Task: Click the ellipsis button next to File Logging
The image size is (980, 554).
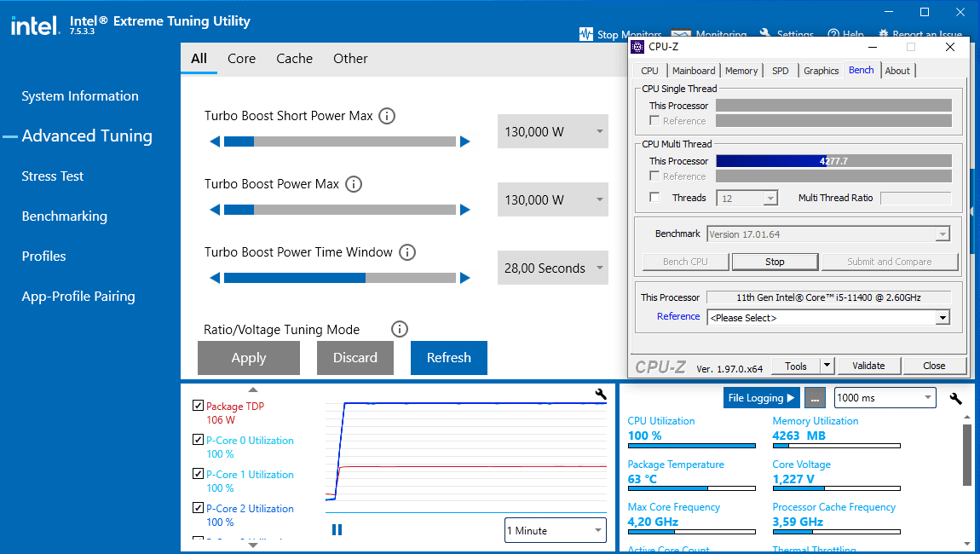Action: 815,398
